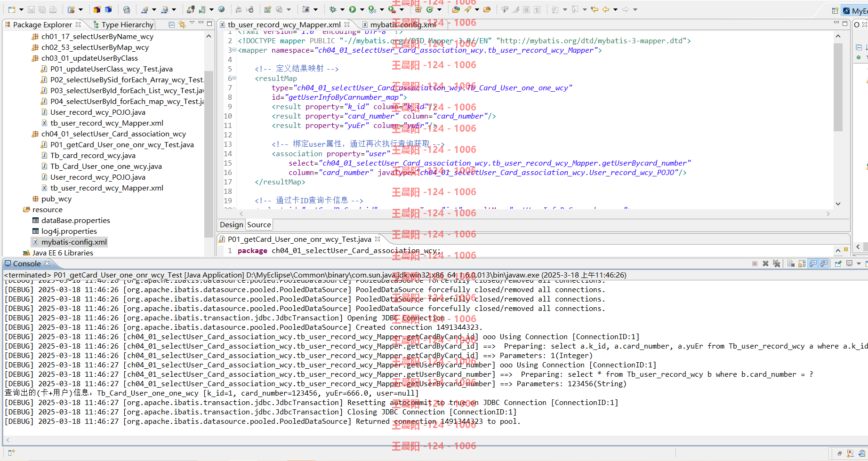Click Remove All Terminated Launches icon
Image resolution: width=868 pixels, height=461 pixels.
point(777,263)
